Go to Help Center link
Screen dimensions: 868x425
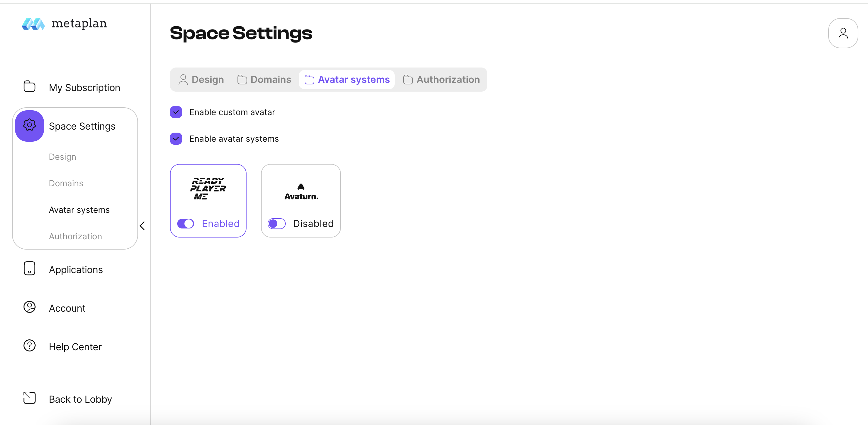[x=75, y=347]
